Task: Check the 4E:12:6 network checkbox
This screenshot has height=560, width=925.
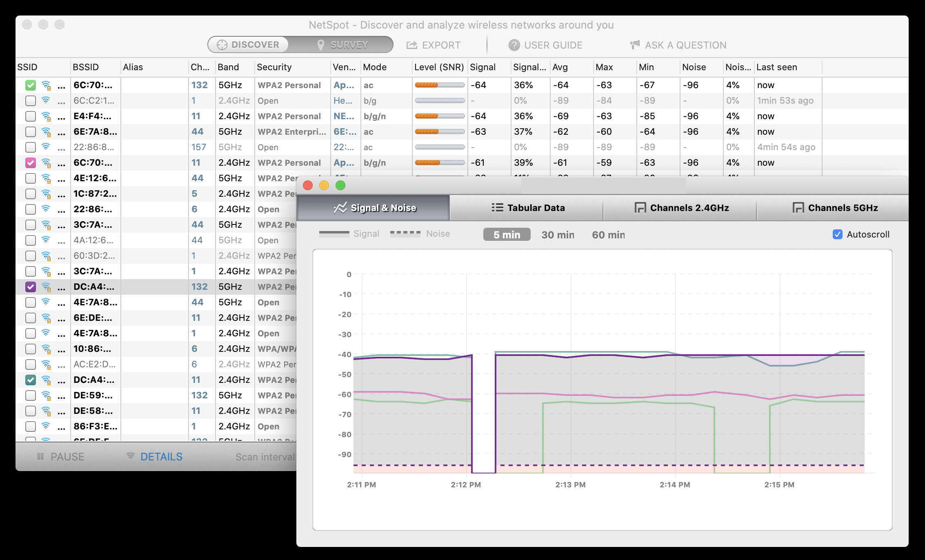Action: (31, 178)
